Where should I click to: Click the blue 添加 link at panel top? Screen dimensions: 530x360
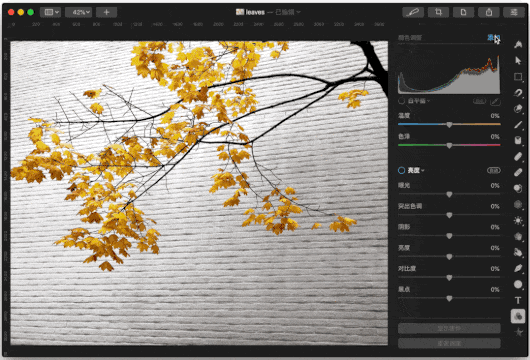coord(493,38)
